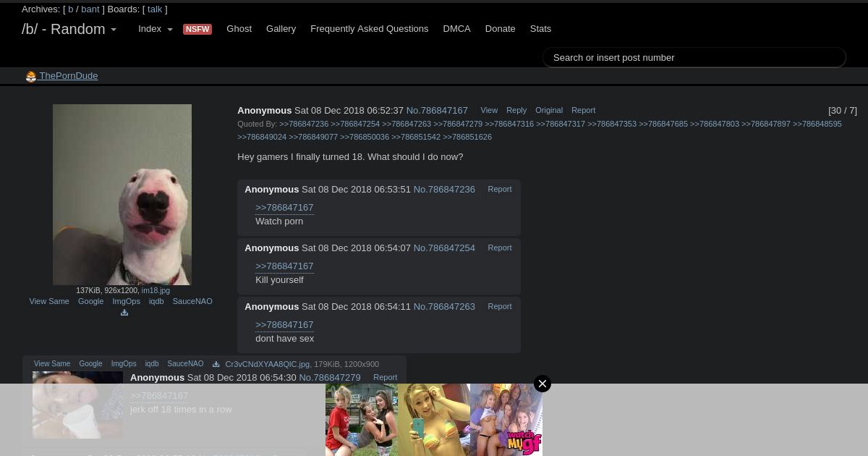Open the bant archive link
Image resolution: width=868 pixels, height=456 pixels.
tap(90, 9)
